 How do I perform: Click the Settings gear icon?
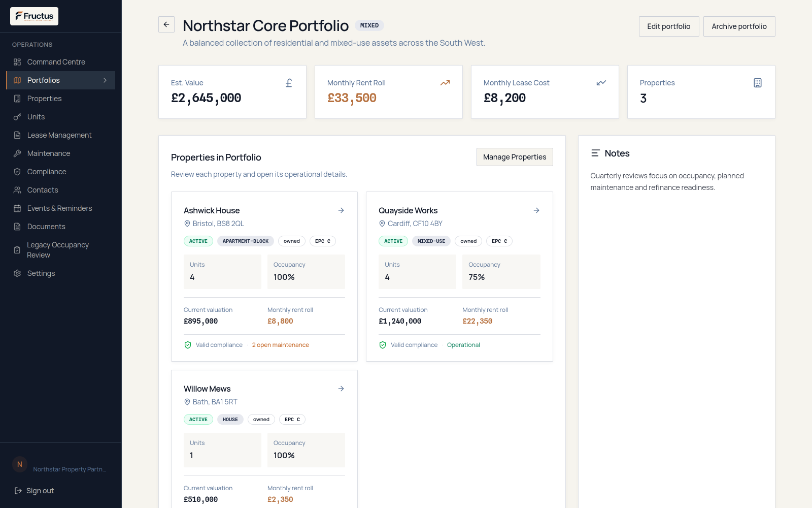click(x=17, y=273)
